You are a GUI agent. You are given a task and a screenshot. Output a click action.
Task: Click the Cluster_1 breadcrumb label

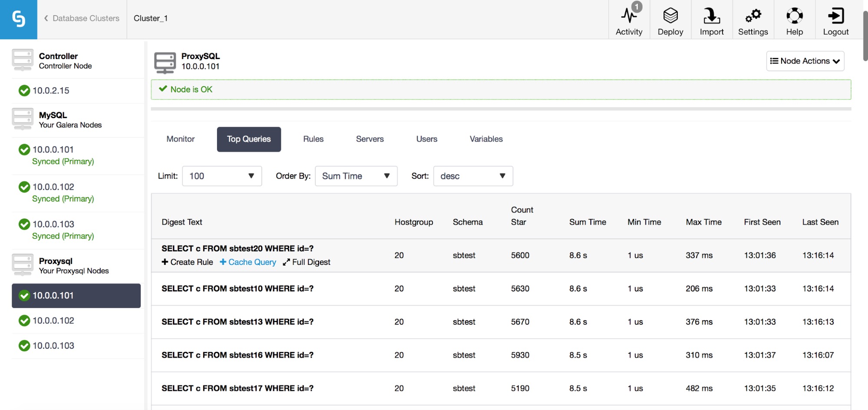(x=151, y=18)
